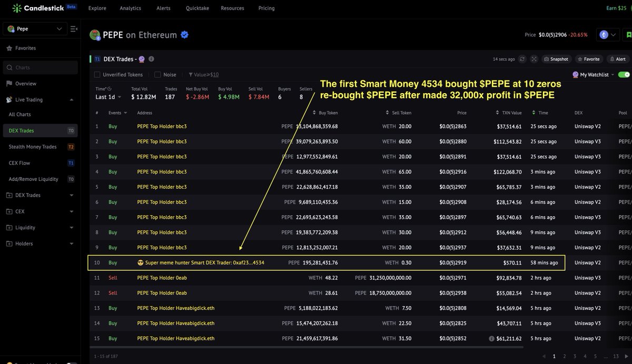Open the Pricing page
The image size is (632, 364).
click(x=266, y=8)
